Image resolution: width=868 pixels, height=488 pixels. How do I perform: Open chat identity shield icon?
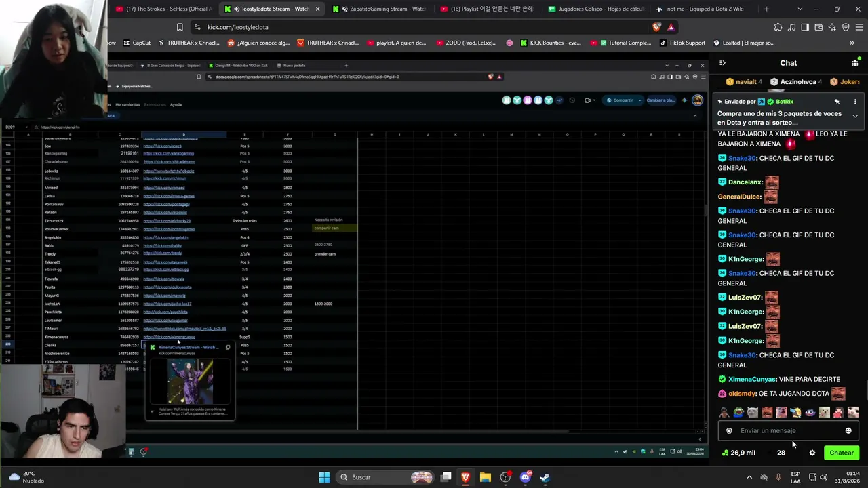(729, 430)
